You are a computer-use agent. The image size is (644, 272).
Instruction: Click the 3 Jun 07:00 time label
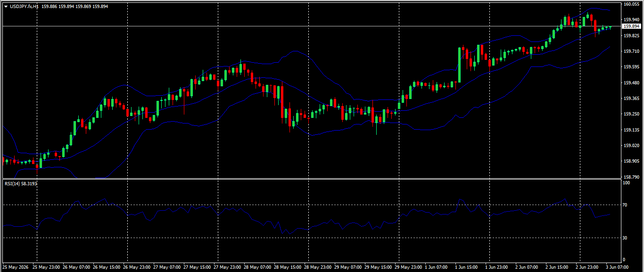coord(617,267)
